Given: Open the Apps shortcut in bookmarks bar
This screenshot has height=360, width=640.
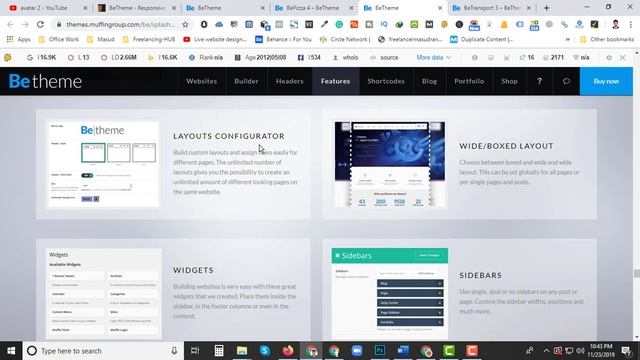Looking at the screenshot, I should point(18,40).
